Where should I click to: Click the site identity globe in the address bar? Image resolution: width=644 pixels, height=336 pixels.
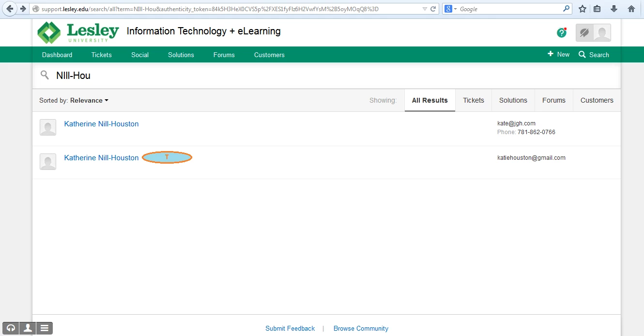coord(35,9)
